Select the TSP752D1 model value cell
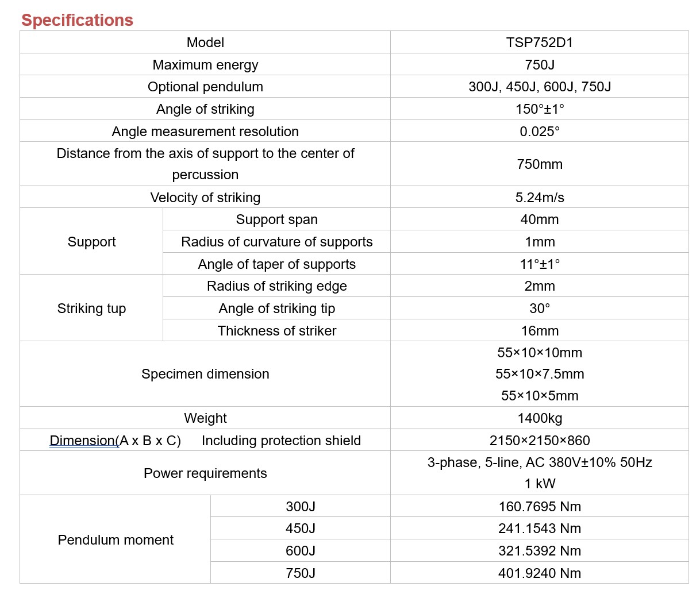Image resolution: width=700 pixels, height=598 pixels. tap(539, 43)
